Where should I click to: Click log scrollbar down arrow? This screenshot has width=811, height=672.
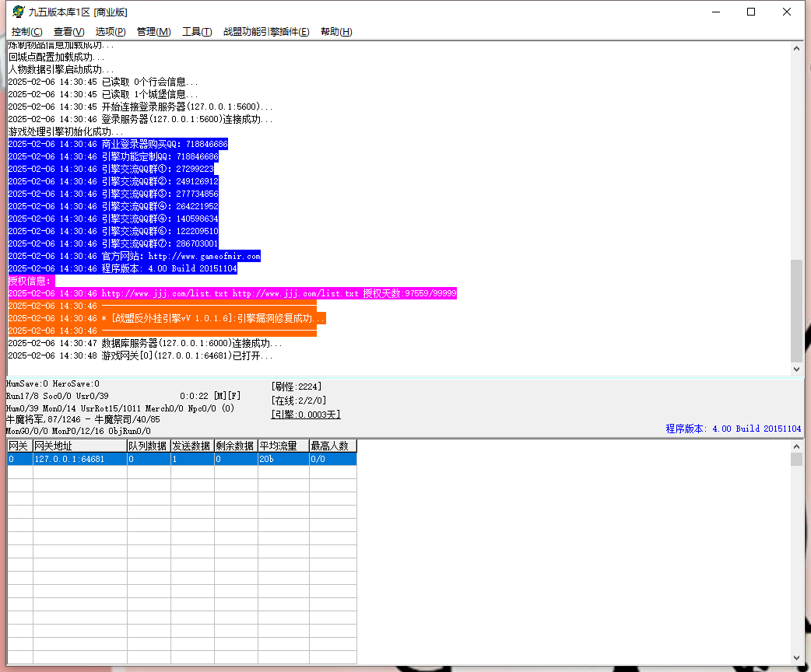coord(796,369)
